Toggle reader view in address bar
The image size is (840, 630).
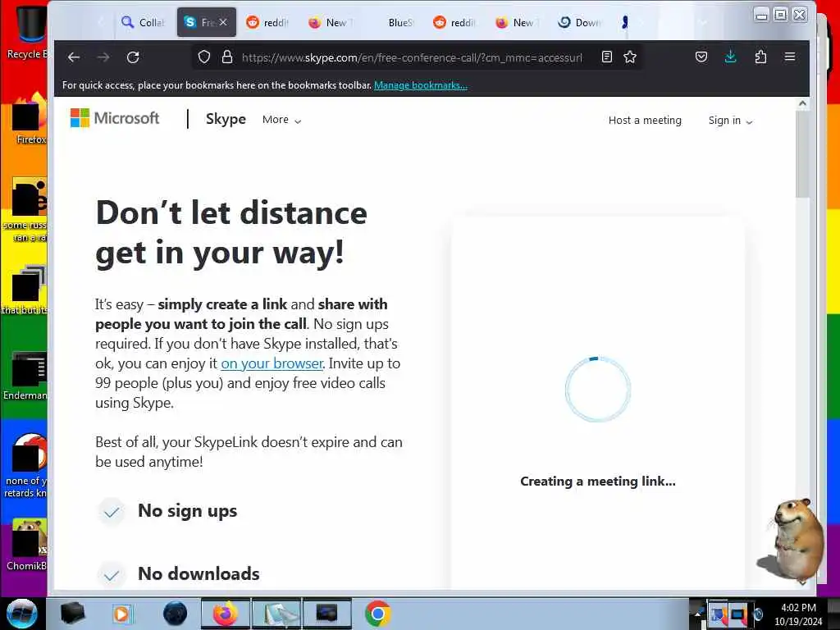click(x=607, y=57)
